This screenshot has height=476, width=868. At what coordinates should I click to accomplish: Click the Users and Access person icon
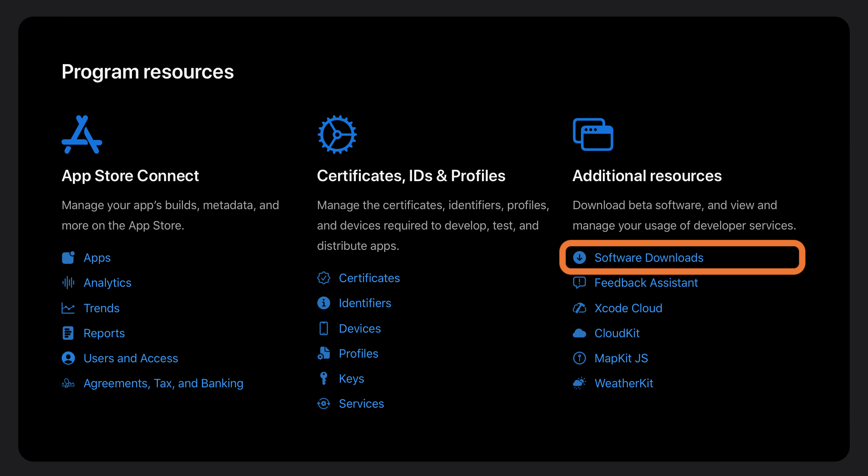pyautogui.click(x=68, y=358)
